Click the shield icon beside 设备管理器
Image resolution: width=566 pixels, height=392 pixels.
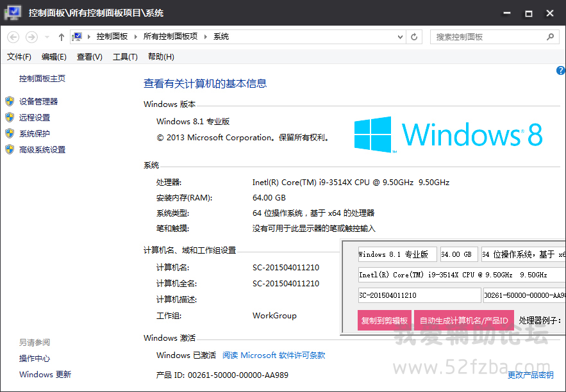point(10,101)
